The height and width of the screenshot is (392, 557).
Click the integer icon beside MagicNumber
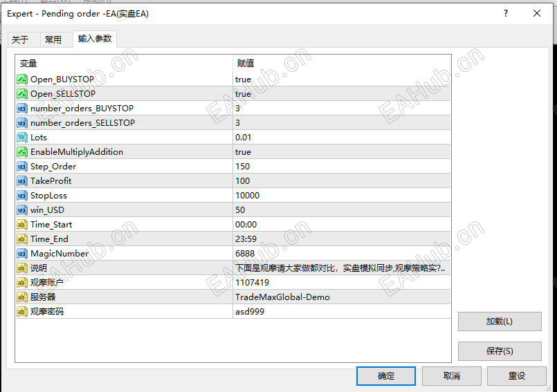(x=22, y=254)
